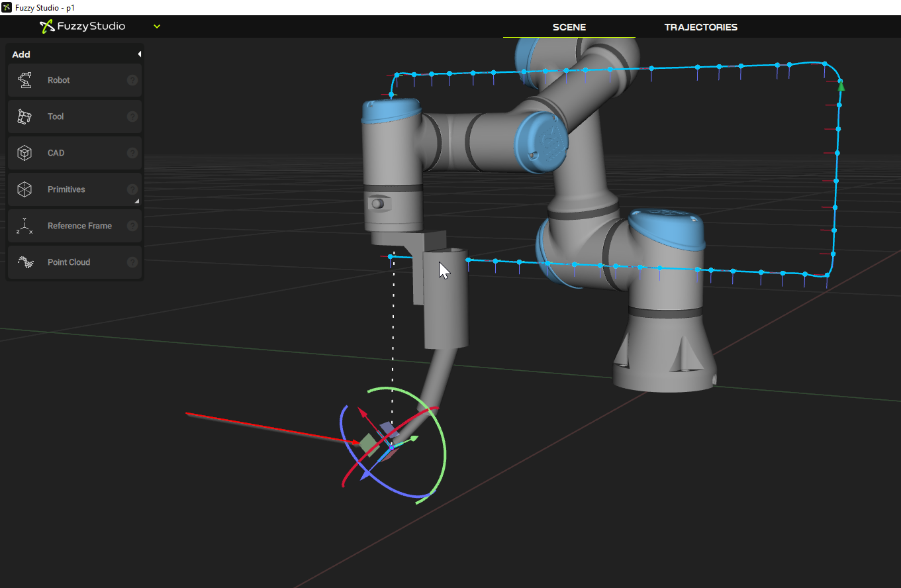Viewport: 901px width, 588px height.
Task: Switch to the TRAJECTORIES tab
Action: [701, 27]
